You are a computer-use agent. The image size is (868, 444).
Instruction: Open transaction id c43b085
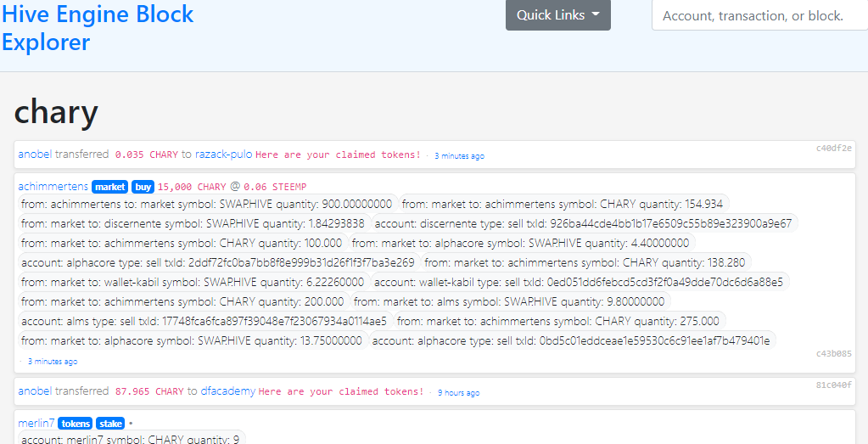coord(834,353)
